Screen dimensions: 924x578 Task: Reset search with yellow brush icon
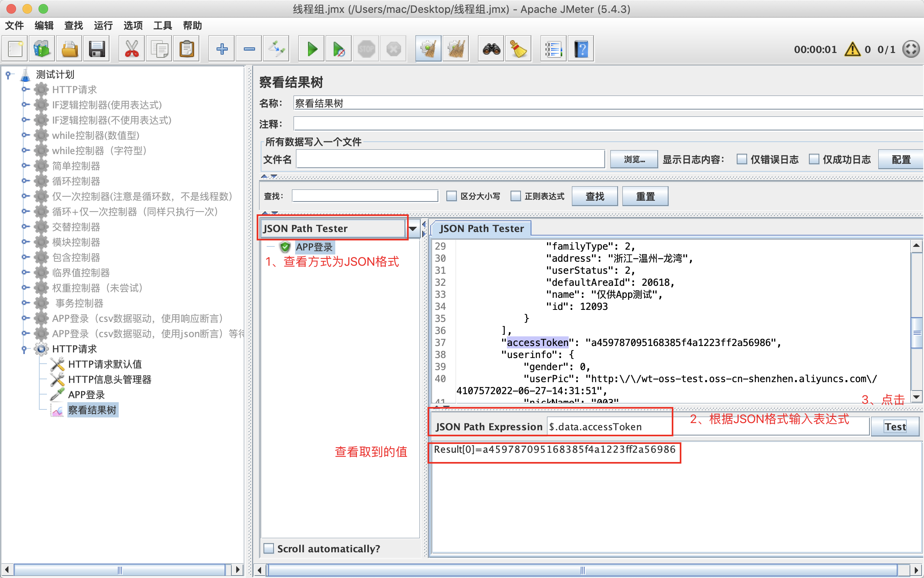(519, 49)
